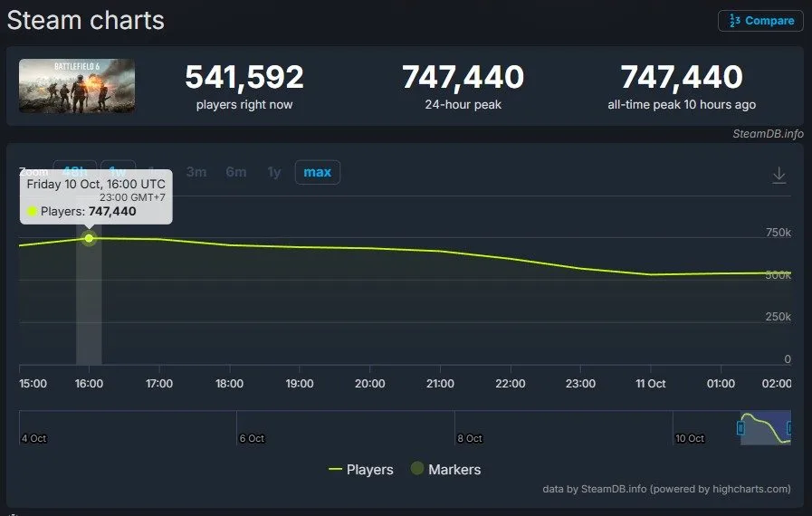Click the Compare button
The image size is (812, 516).
pyautogui.click(x=760, y=21)
